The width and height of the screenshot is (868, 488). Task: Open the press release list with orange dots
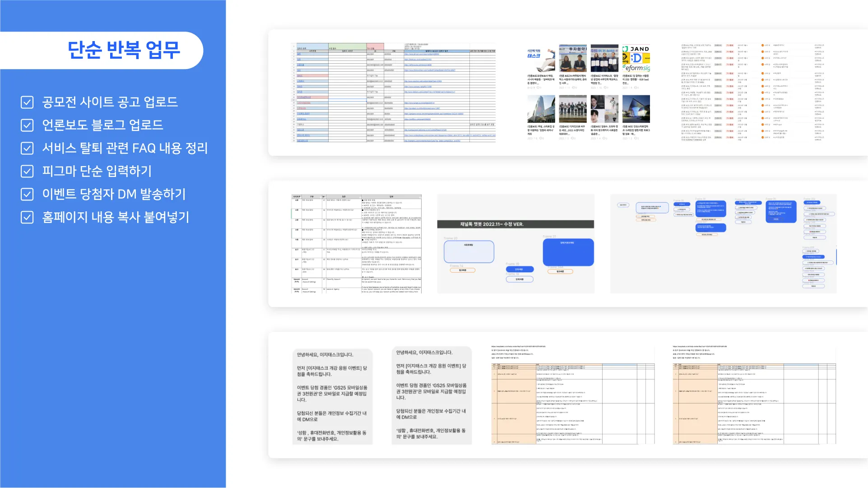752,93
